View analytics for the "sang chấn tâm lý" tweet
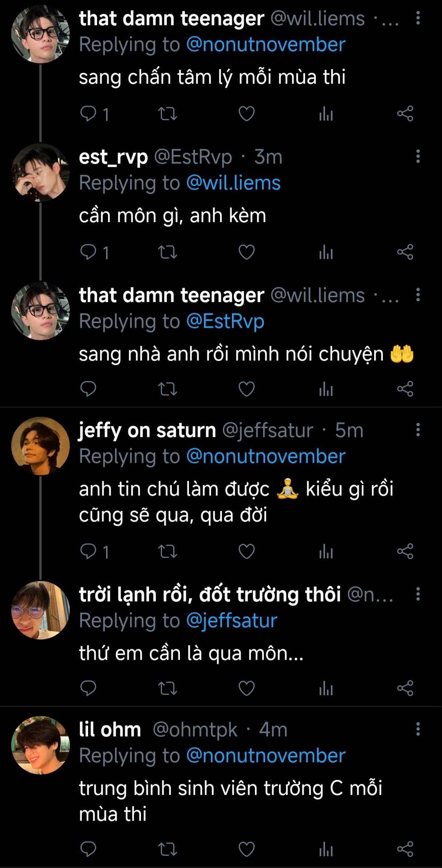This screenshot has height=868, width=442. click(x=326, y=113)
